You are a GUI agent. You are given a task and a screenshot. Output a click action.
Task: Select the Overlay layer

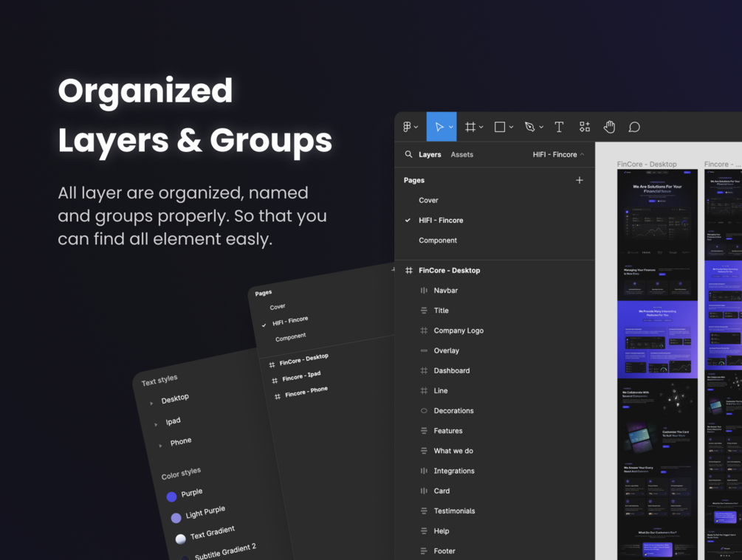pos(446,350)
